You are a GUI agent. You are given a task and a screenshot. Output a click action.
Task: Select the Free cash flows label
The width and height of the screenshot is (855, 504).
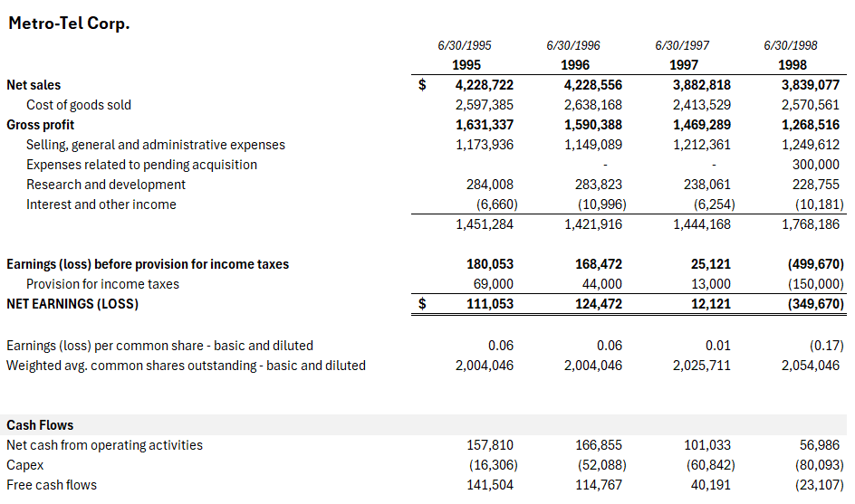click(52, 485)
